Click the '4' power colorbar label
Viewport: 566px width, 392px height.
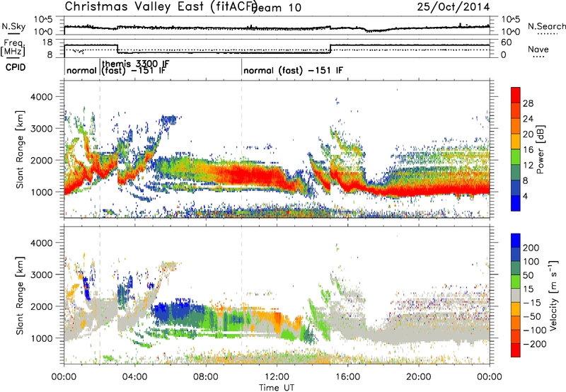coord(525,197)
